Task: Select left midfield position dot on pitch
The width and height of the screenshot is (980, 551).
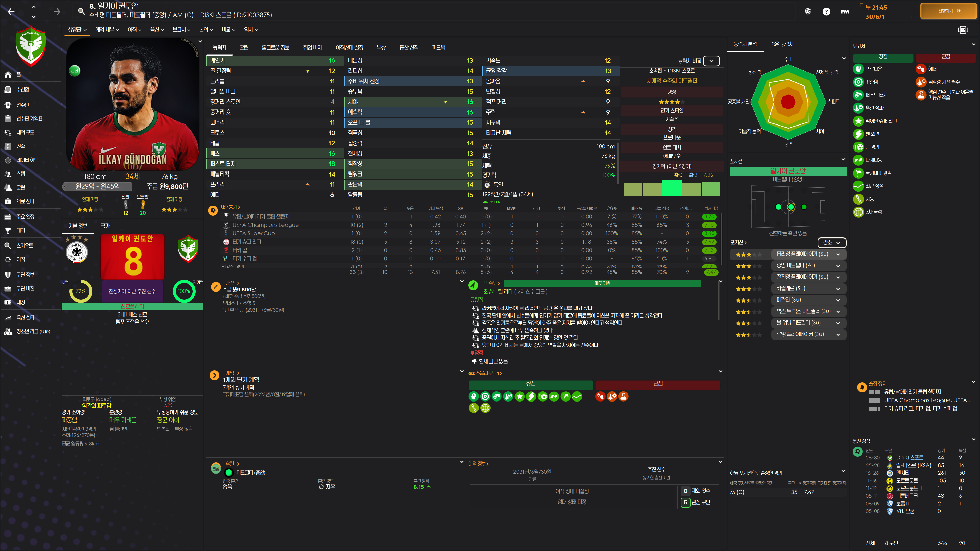Action: [778, 207]
